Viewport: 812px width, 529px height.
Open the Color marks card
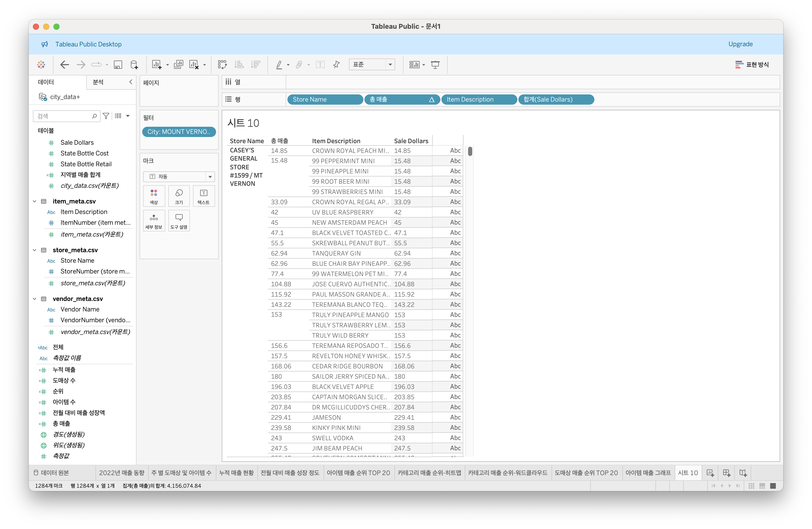[x=154, y=196]
